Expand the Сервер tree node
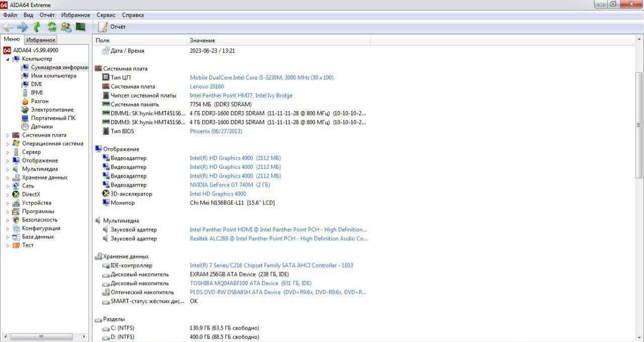The height and width of the screenshot is (342, 644). coord(8,152)
